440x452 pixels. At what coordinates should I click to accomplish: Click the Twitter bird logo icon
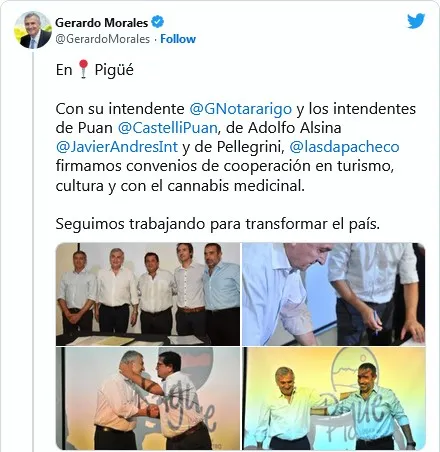tap(416, 21)
